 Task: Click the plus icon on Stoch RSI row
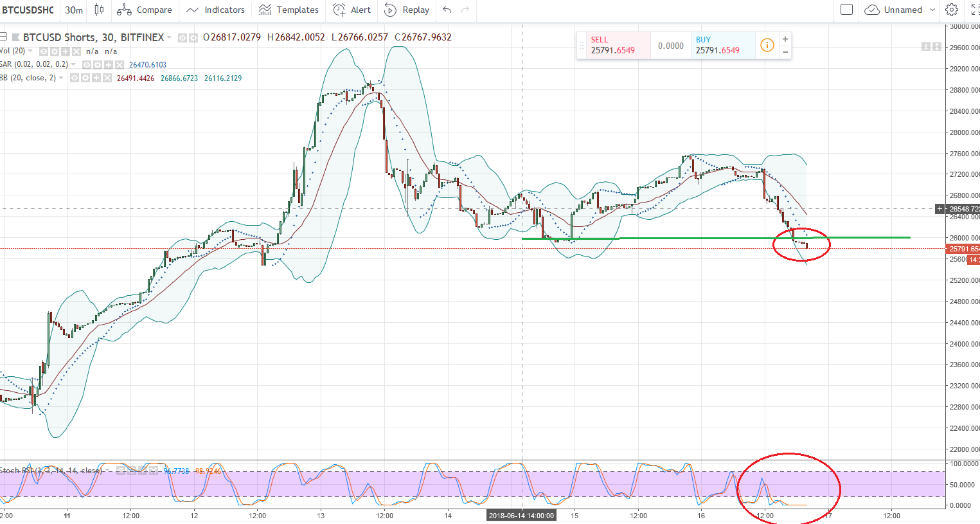pyautogui.click(x=143, y=471)
